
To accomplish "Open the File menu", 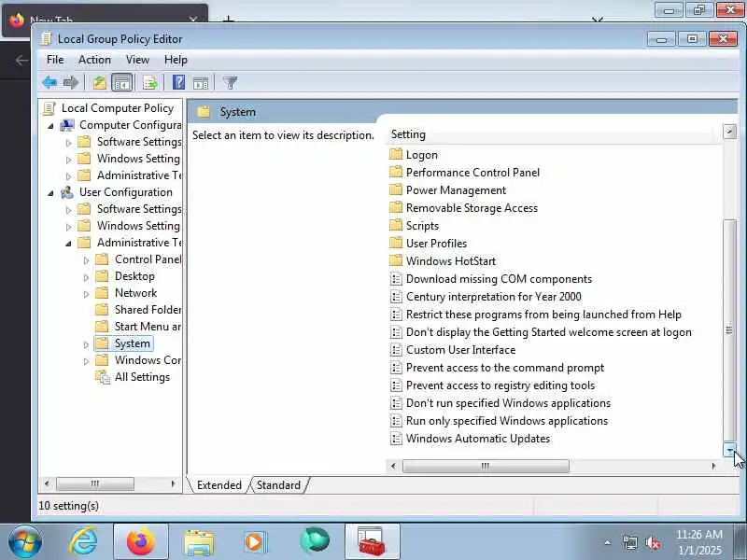I will 55,60.
